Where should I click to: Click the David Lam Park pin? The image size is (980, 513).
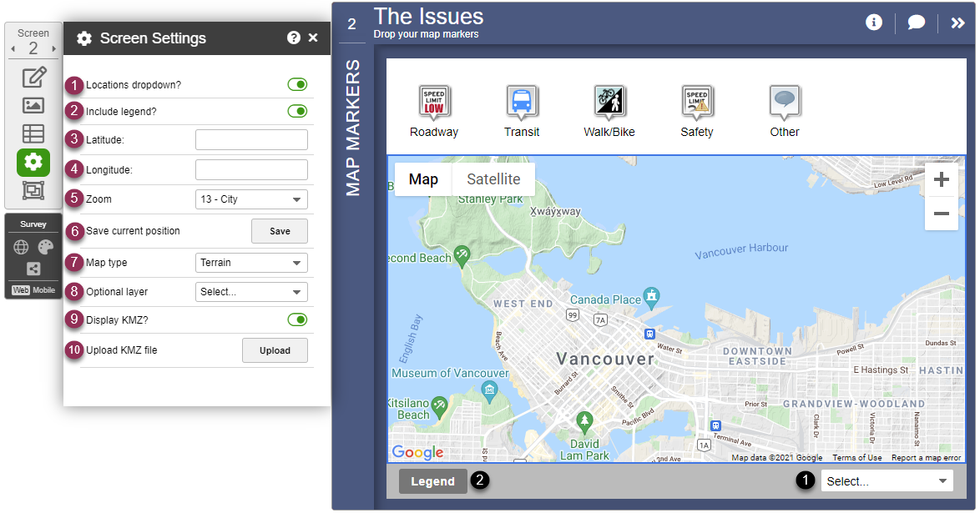pos(584,422)
